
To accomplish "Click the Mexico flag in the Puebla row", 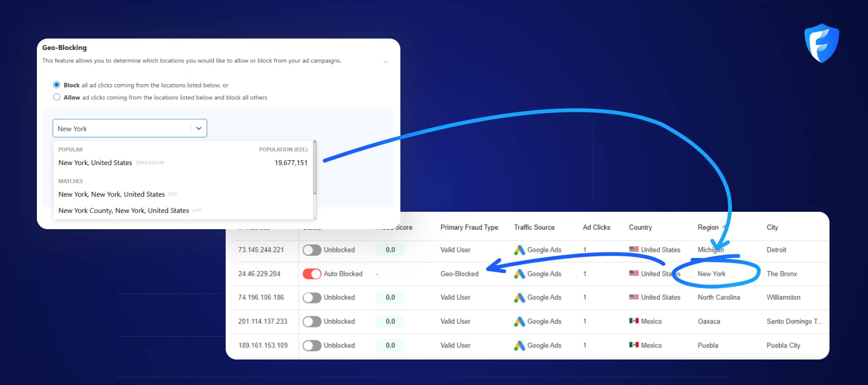I will 634,345.
